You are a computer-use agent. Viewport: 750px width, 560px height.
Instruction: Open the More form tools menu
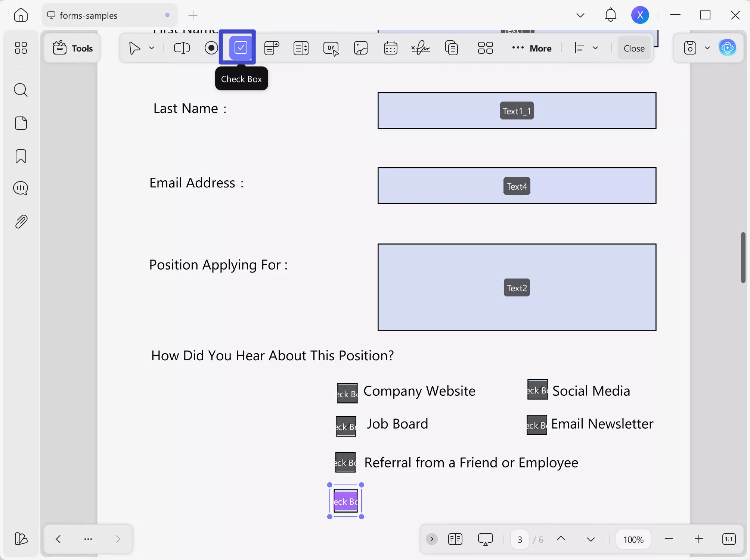532,48
